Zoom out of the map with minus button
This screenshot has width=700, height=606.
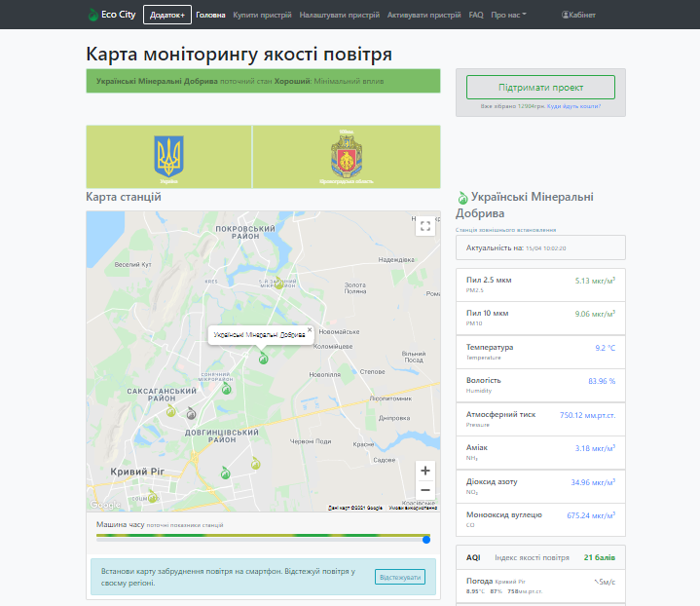[424, 490]
